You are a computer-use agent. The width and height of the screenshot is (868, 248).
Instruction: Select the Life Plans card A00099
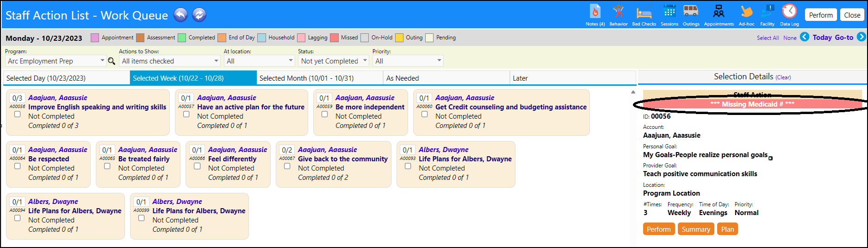tap(189, 216)
